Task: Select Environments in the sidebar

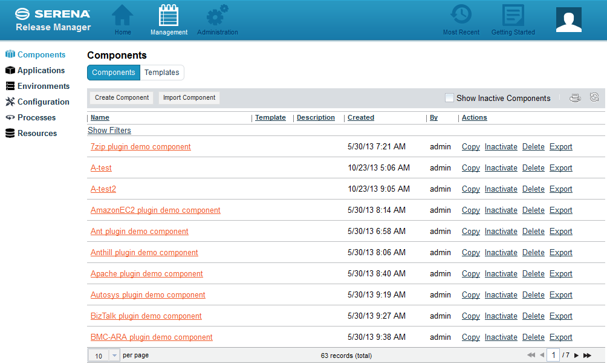Action: click(x=44, y=86)
